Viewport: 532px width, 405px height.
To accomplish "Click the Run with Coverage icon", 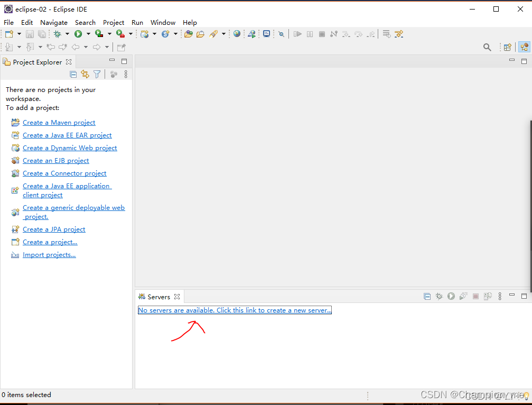I will [x=99, y=34].
